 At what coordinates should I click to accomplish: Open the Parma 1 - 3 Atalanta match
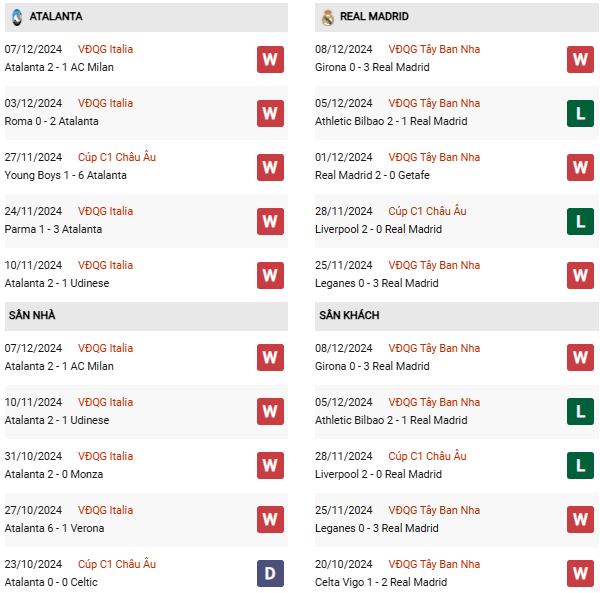[53, 229]
